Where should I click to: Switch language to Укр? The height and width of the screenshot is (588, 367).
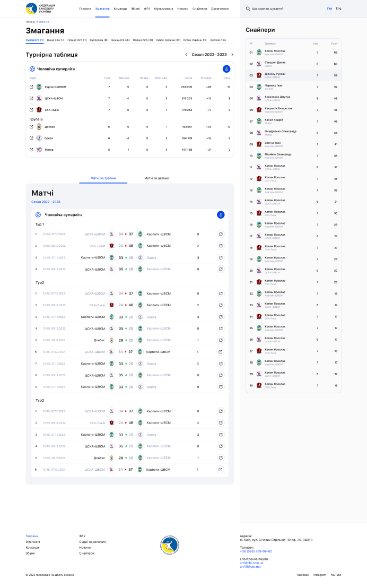[x=329, y=8]
